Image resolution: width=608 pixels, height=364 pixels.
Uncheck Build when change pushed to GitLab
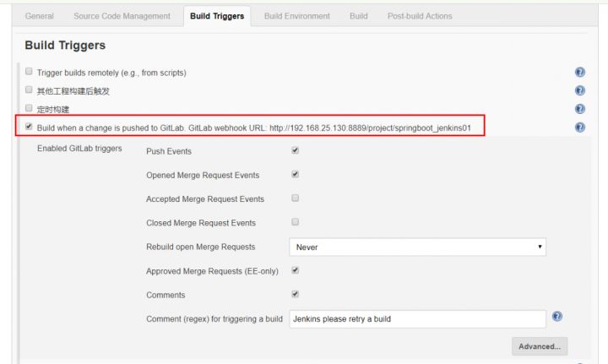[x=29, y=127]
